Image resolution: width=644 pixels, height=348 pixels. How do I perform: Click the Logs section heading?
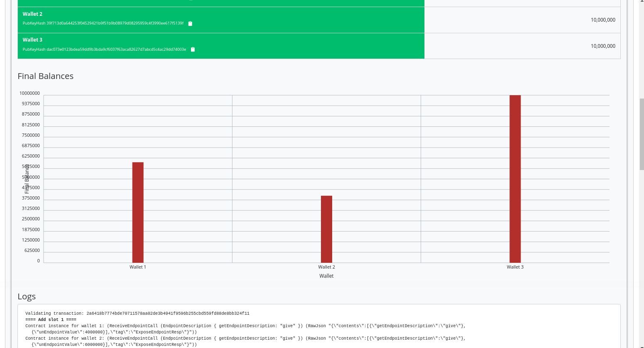[x=27, y=296]
